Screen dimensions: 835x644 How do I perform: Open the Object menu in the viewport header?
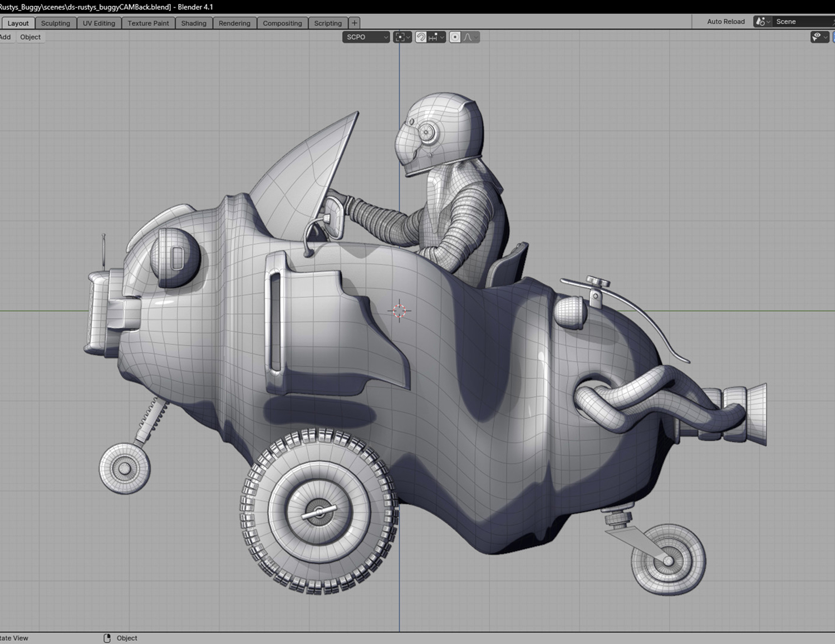coord(31,37)
